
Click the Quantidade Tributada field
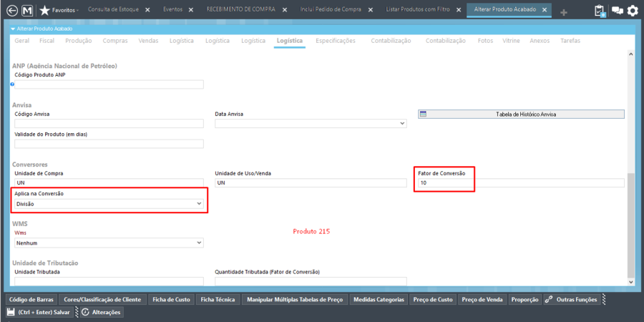pos(311,281)
